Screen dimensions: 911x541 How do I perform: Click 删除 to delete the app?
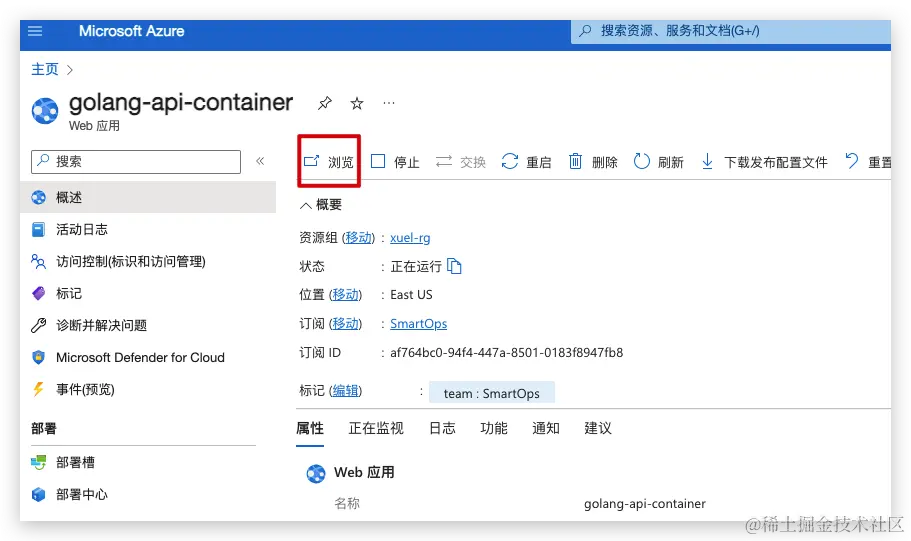pyautogui.click(x=593, y=162)
